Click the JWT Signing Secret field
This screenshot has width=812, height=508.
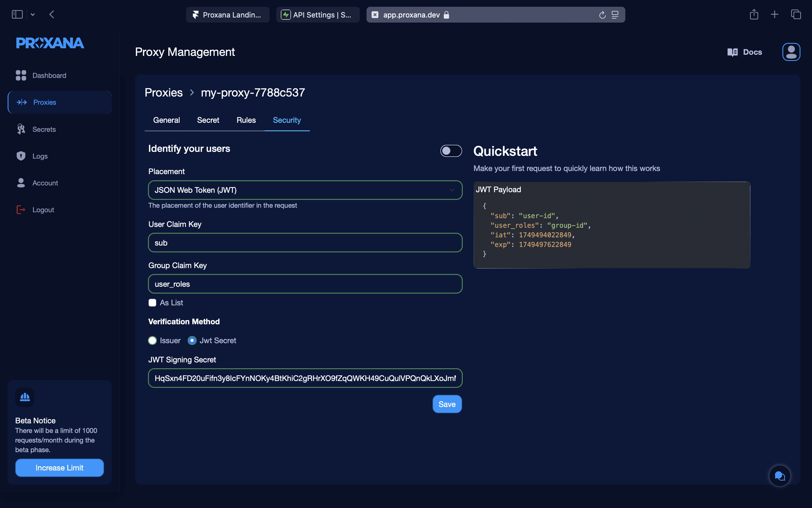tap(305, 378)
